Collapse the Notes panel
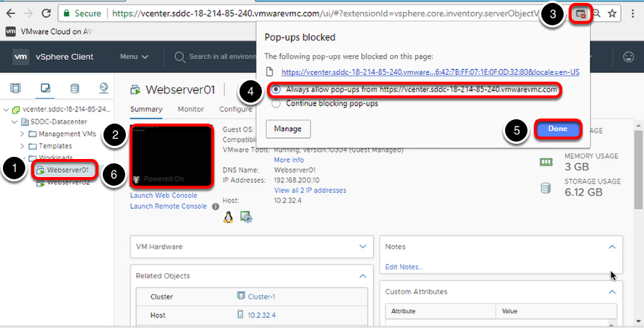The image size is (644, 331). click(x=612, y=247)
